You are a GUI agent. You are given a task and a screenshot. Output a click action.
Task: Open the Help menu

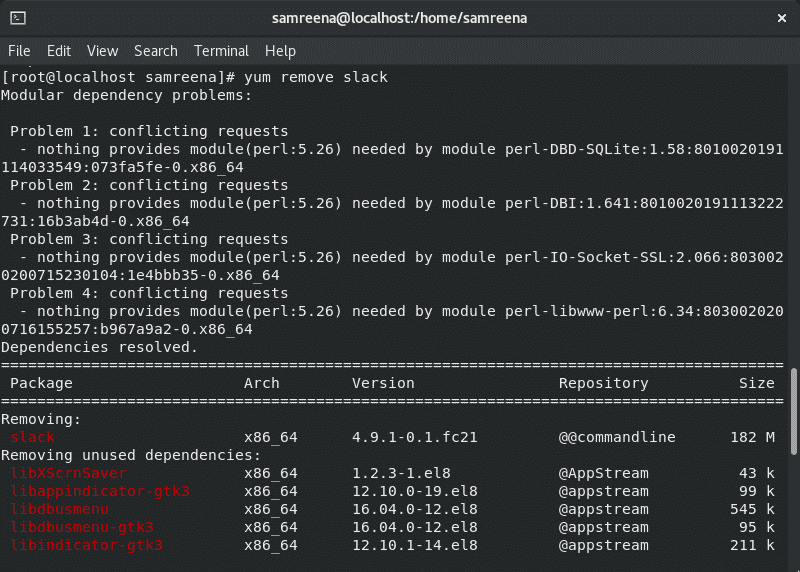280,51
